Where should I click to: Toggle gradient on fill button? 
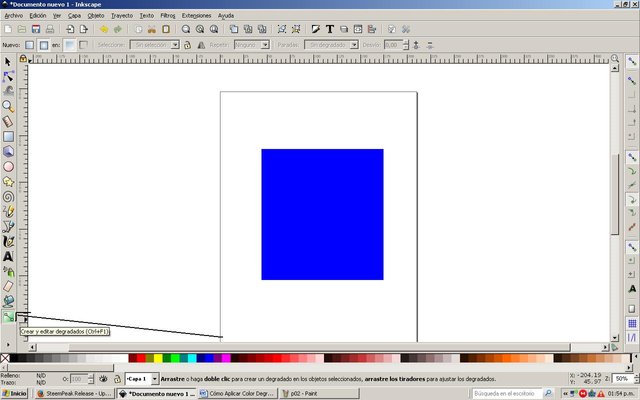[70, 45]
